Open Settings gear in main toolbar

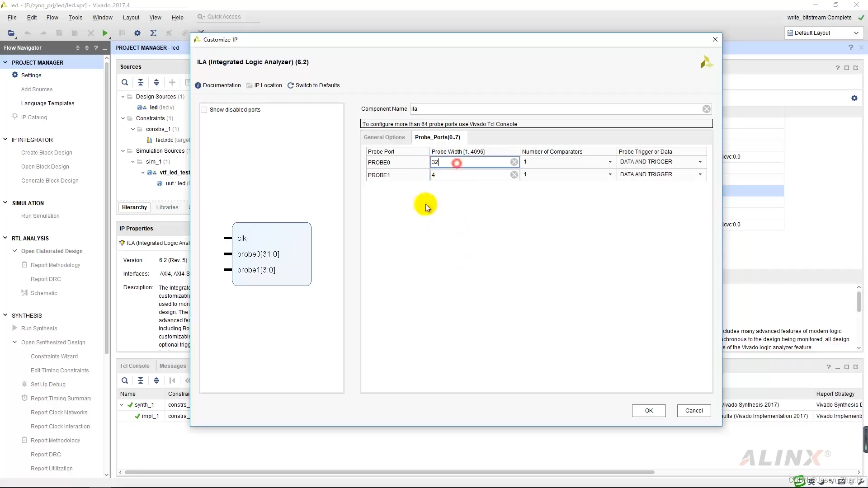[137, 33]
